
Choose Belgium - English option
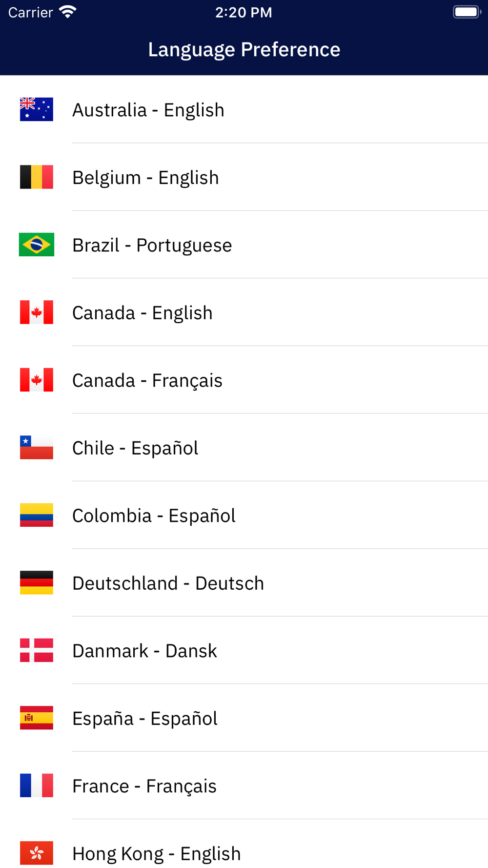(x=244, y=177)
